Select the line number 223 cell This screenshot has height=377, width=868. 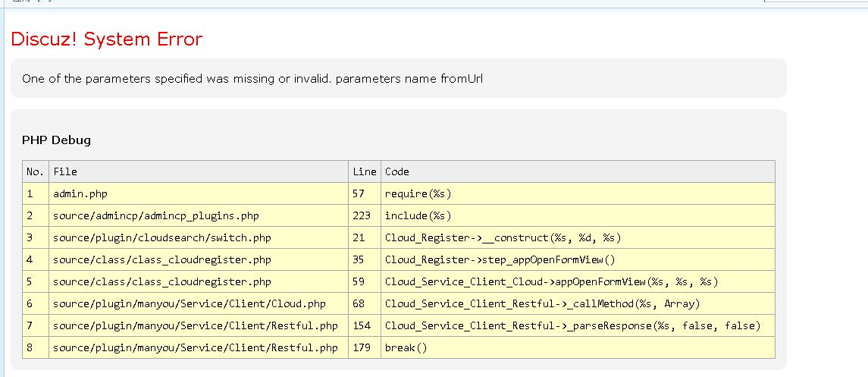pyautogui.click(x=365, y=215)
